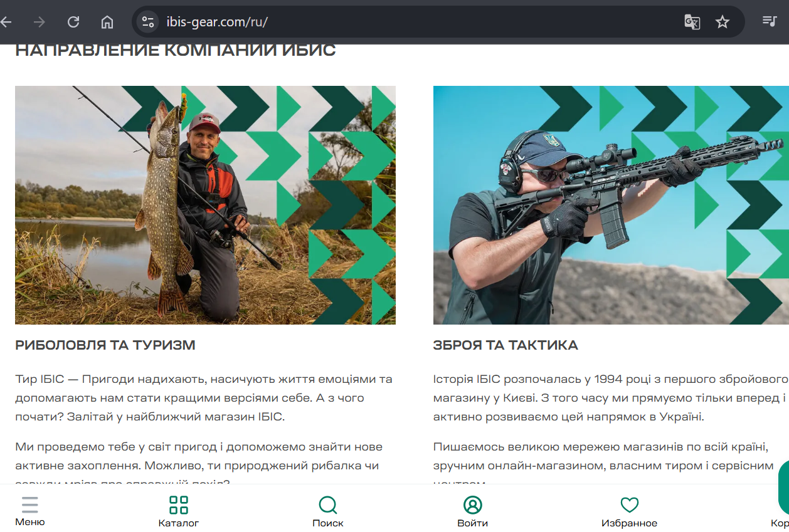Open Избранное heart icon
The image size is (789, 532).
point(629,504)
